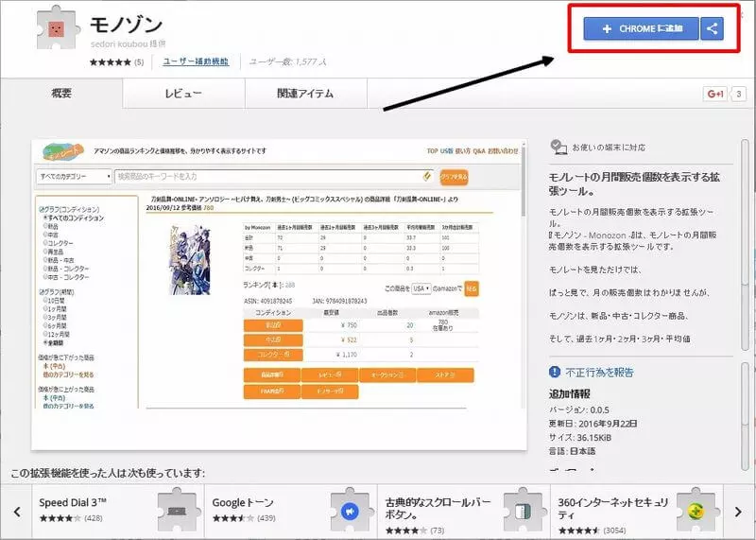This screenshot has height=540, width=756.
Task: Click the 不正行為を報告 link
Action: pos(599,373)
